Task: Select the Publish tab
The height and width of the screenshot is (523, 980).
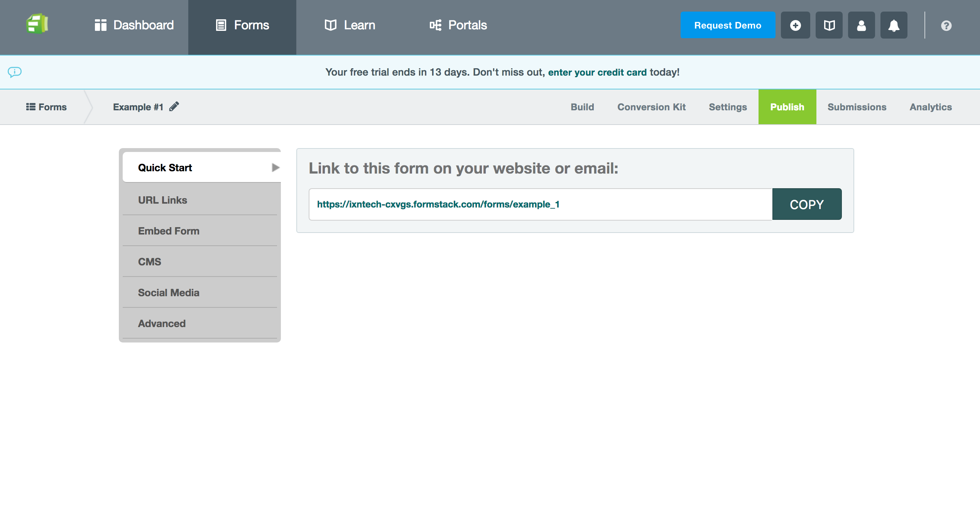Action: (x=787, y=107)
